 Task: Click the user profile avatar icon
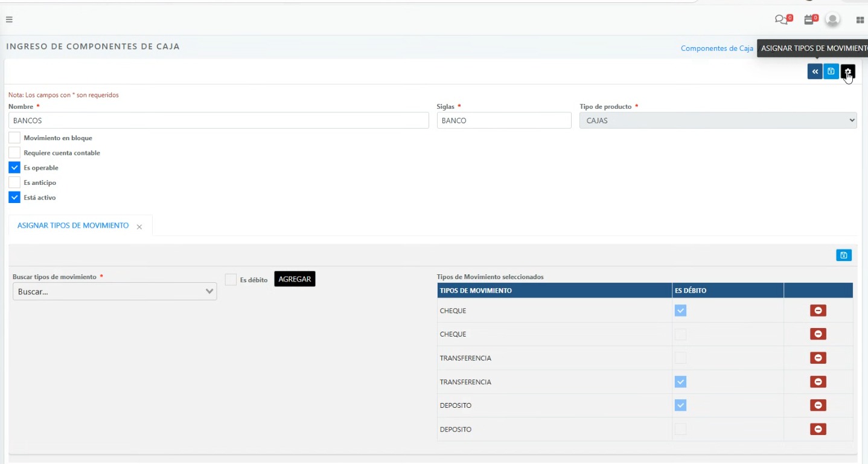coord(832,19)
